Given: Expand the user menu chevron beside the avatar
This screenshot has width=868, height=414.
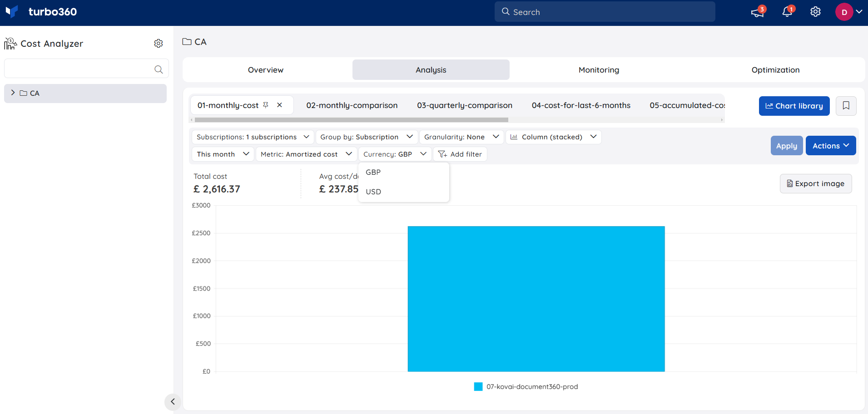Looking at the screenshot, I should click(859, 12).
